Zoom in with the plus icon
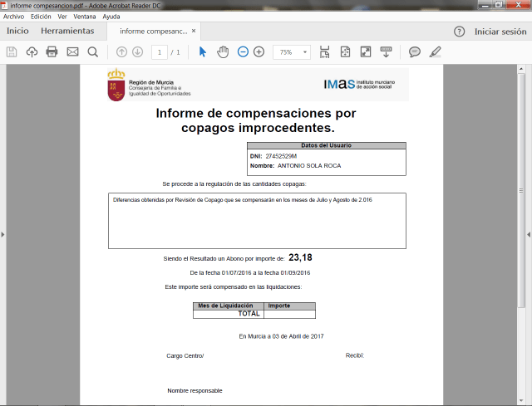532x406 pixels. (259, 51)
